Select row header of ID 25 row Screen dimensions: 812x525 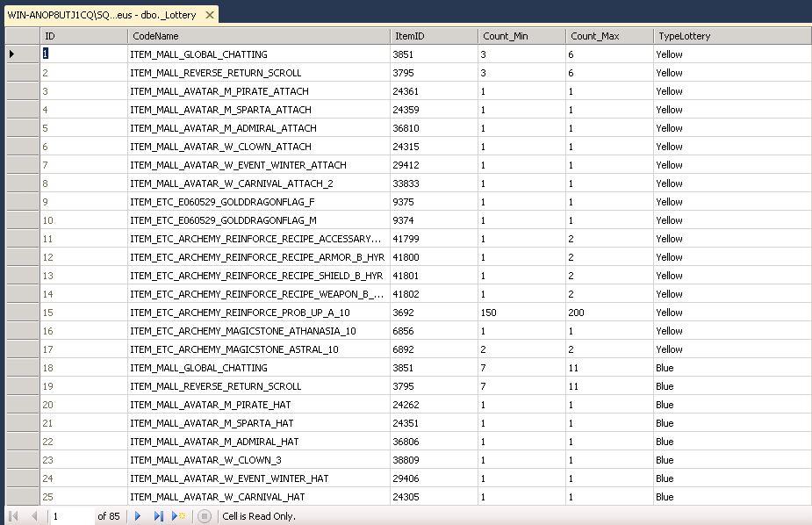pyautogui.click(x=22, y=497)
